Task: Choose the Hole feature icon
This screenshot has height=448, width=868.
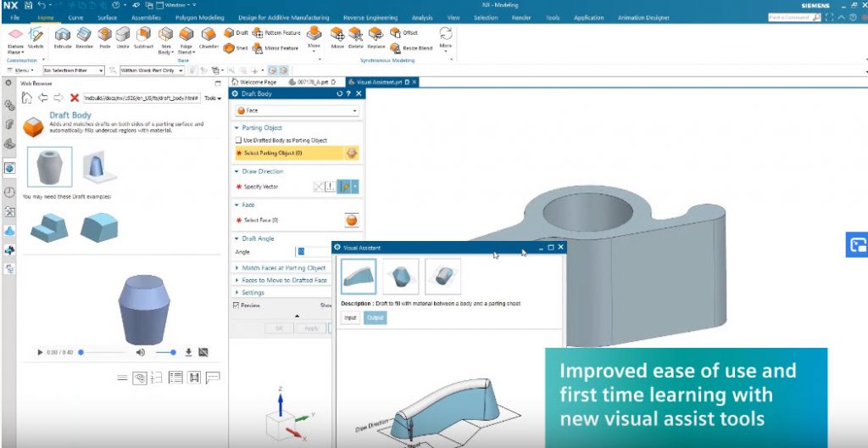Action: [x=104, y=35]
